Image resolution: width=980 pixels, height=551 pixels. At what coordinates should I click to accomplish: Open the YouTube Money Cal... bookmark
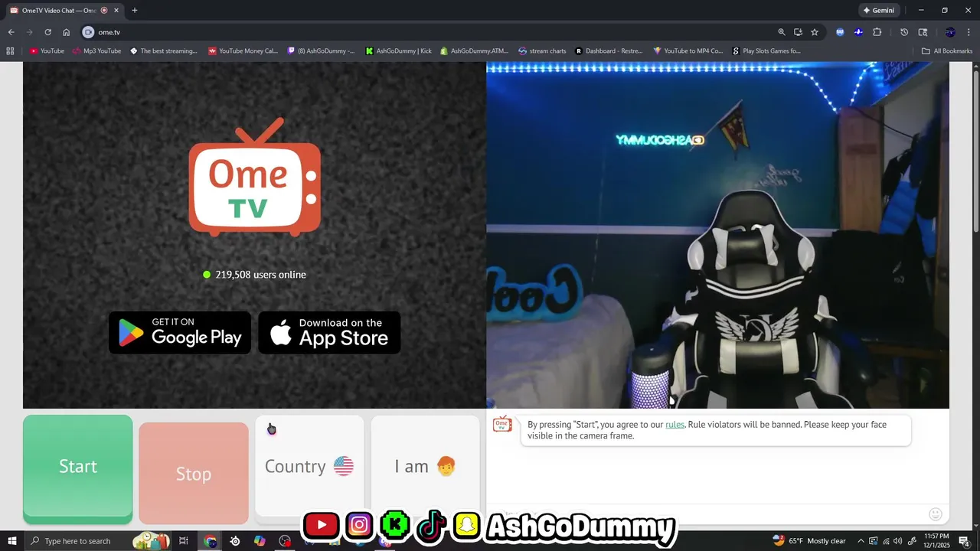(x=243, y=51)
